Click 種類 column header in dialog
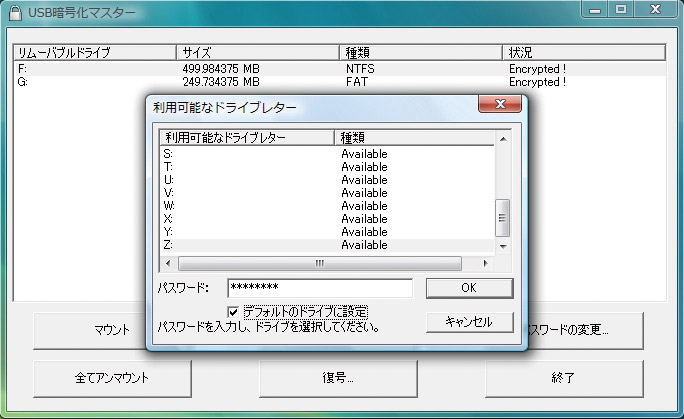Screen dimensions: 684x419 (x=414, y=138)
